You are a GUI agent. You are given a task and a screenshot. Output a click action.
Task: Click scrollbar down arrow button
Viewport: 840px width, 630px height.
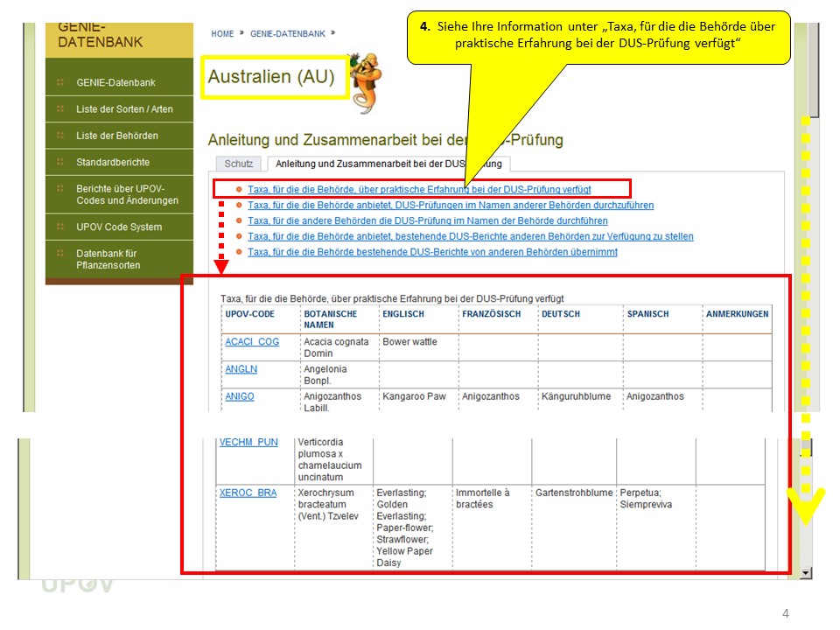click(x=806, y=572)
